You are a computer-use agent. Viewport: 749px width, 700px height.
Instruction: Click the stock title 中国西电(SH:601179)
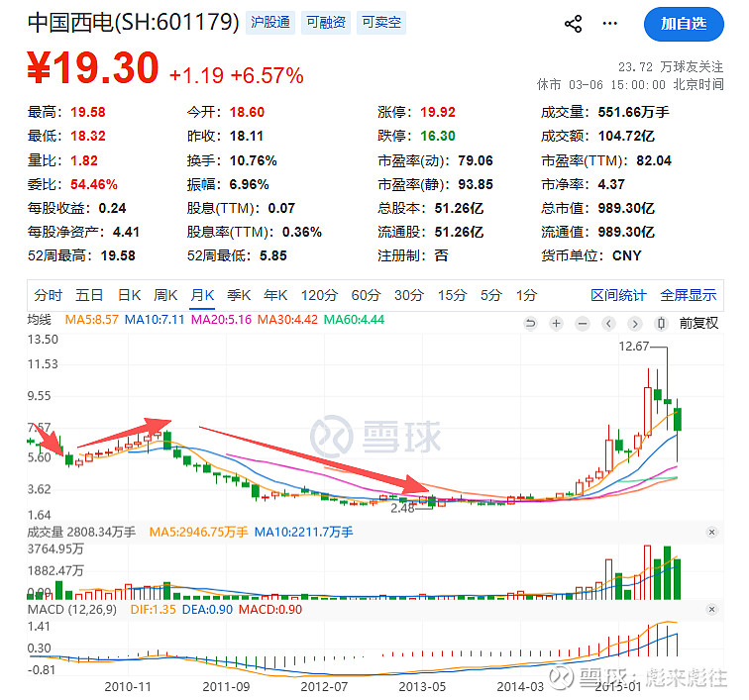(x=134, y=22)
